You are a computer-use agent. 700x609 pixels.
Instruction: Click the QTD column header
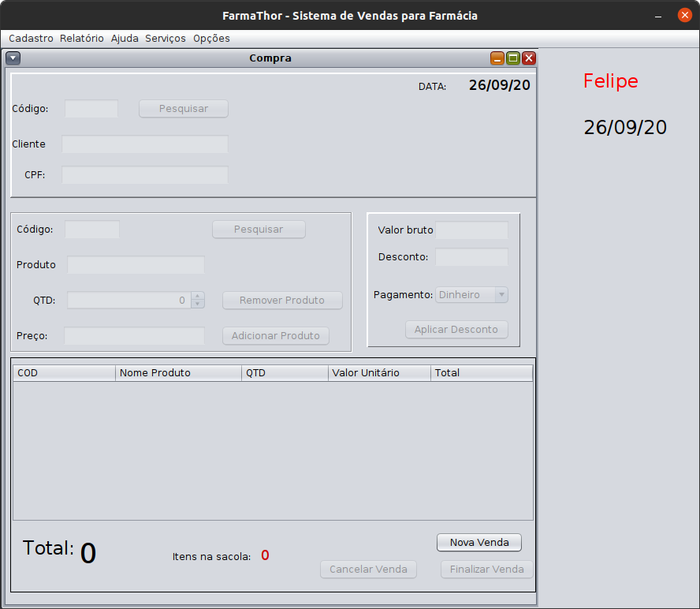[285, 373]
